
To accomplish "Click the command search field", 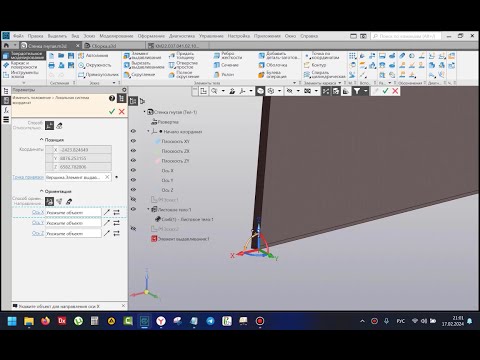I will click(x=406, y=36).
